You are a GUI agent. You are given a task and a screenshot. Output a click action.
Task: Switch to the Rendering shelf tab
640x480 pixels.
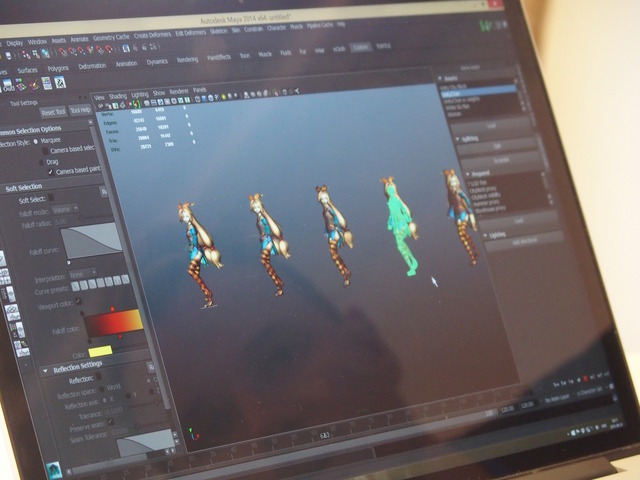(187, 60)
